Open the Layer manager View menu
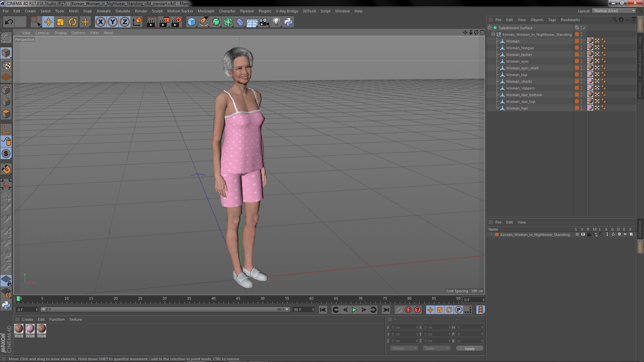 [521, 222]
